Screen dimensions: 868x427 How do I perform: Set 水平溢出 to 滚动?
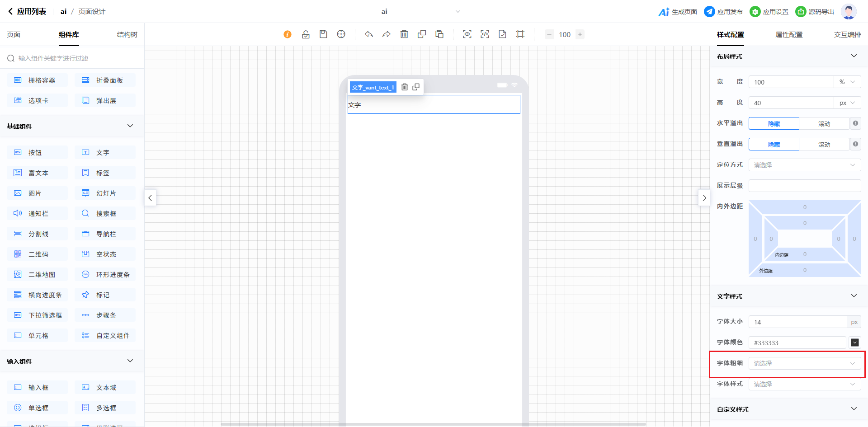[824, 124]
